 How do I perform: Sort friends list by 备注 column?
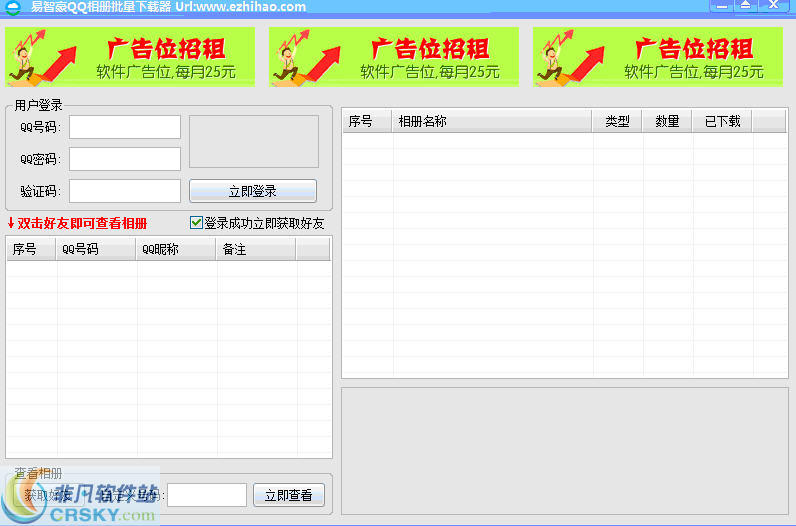coord(256,249)
